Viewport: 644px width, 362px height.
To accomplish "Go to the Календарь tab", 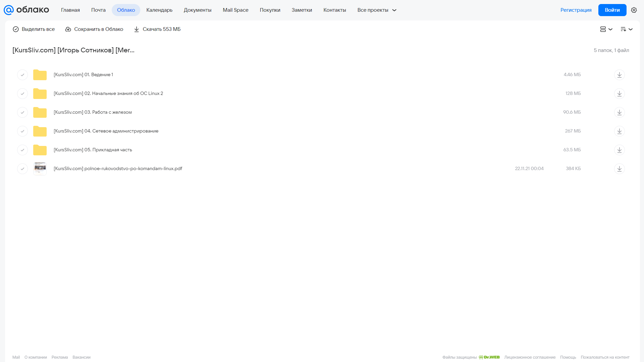I will point(159,10).
